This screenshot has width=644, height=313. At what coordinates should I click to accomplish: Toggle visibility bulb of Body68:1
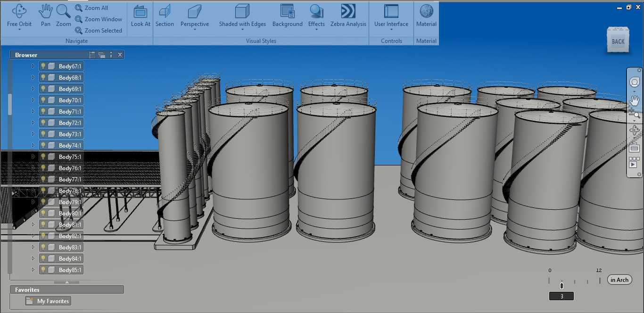click(43, 77)
